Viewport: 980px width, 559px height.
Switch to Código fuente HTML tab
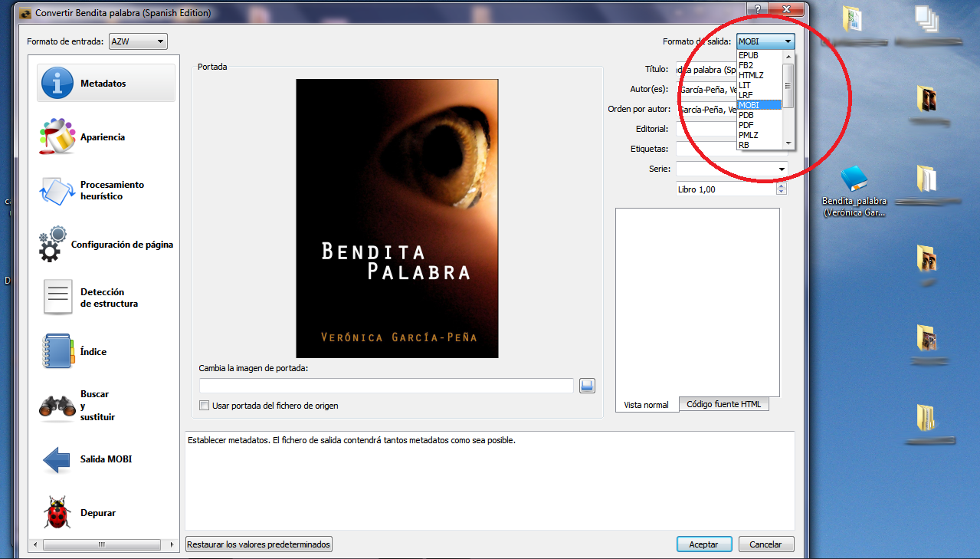(x=723, y=404)
